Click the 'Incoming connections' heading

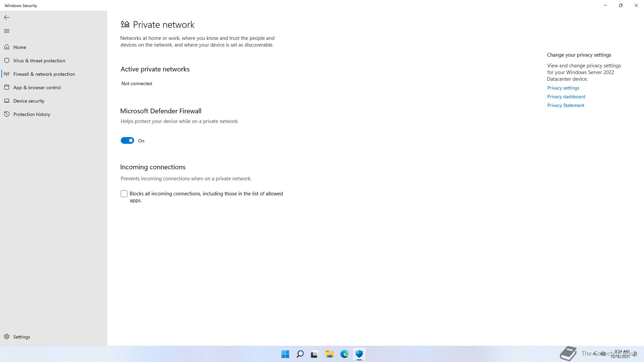coord(153,167)
